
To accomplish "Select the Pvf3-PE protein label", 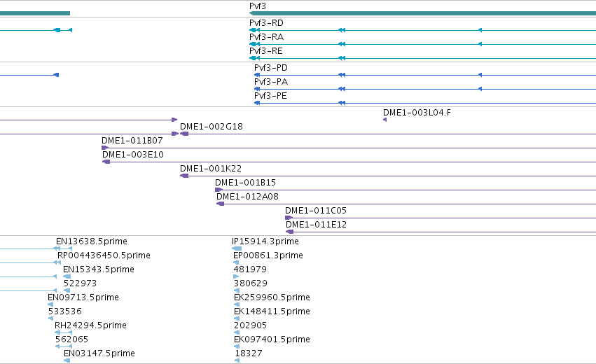I will (x=270, y=96).
